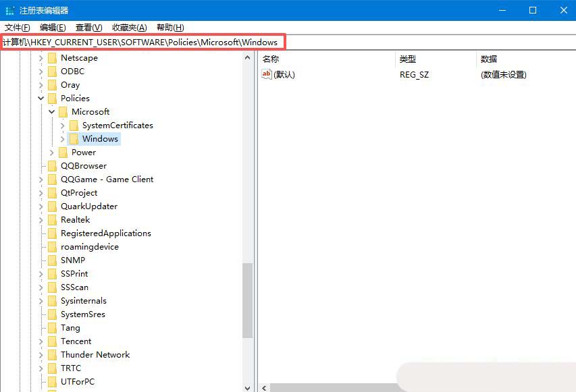Close the Registry Editor window
This screenshot has height=392, width=576.
click(x=564, y=10)
